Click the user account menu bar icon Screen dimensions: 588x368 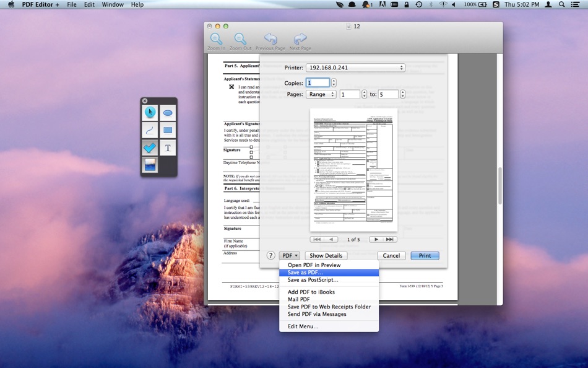[x=548, y=4]
